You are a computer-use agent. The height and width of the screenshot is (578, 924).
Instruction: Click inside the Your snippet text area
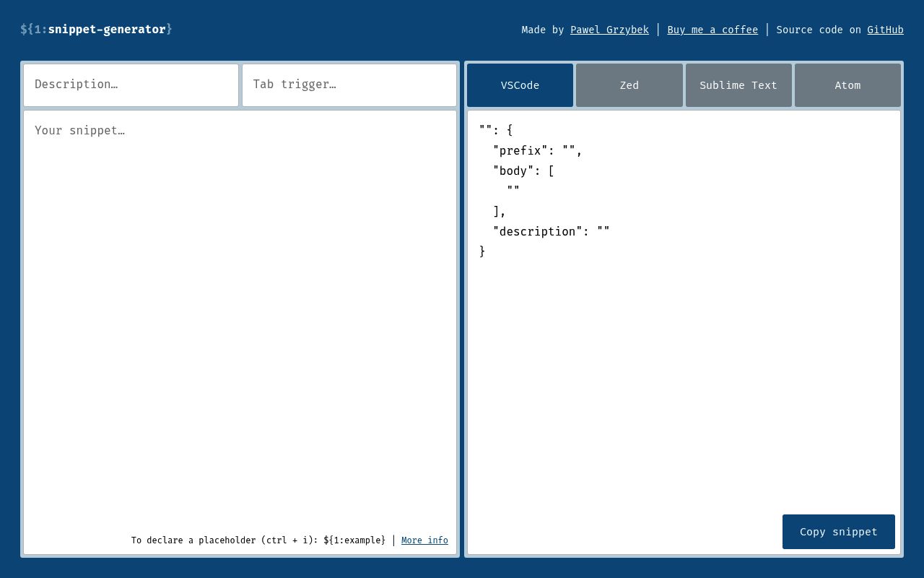point(240,289)
